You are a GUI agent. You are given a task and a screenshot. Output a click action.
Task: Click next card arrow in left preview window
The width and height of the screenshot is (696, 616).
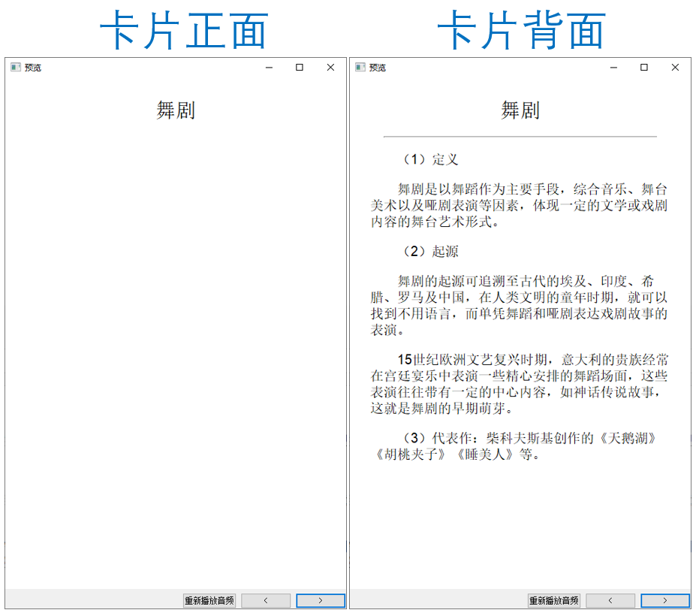click(x=321, y=600)
